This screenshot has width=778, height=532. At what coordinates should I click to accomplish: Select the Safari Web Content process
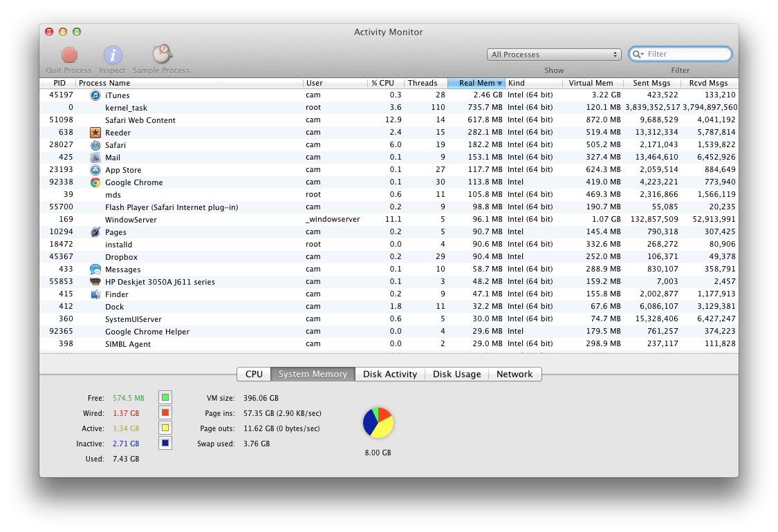tap(389, 120)
